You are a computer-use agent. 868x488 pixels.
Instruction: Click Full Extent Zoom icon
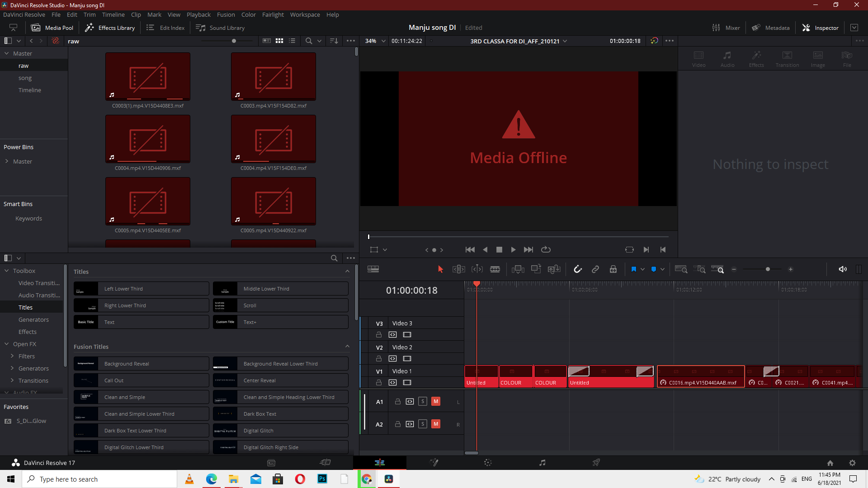tap(681, 269)
